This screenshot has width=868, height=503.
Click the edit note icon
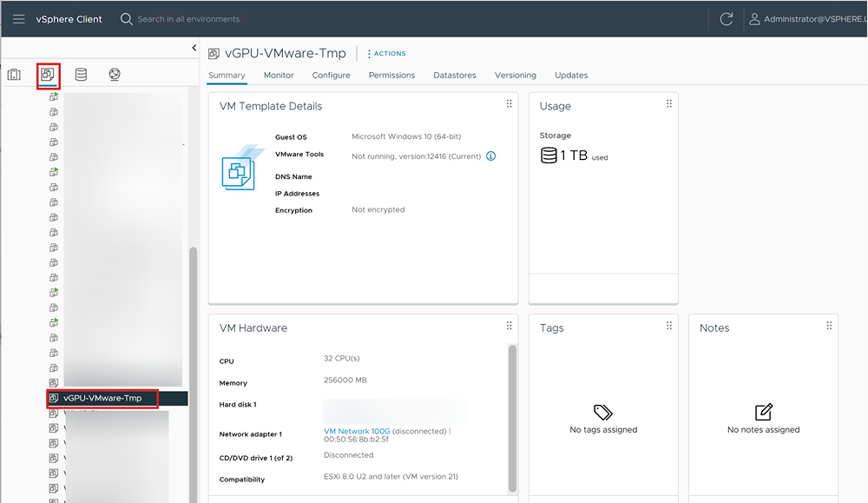pos(764,412)
